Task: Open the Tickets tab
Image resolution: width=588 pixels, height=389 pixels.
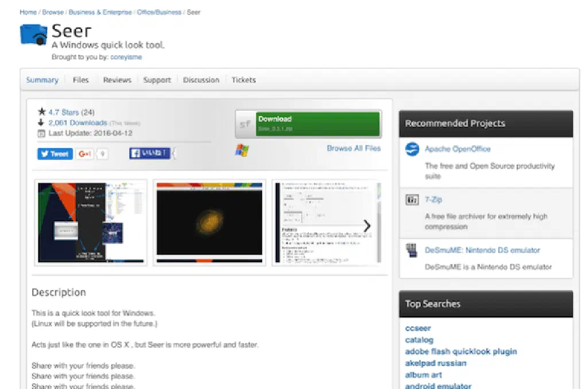Action: [243, 80]
